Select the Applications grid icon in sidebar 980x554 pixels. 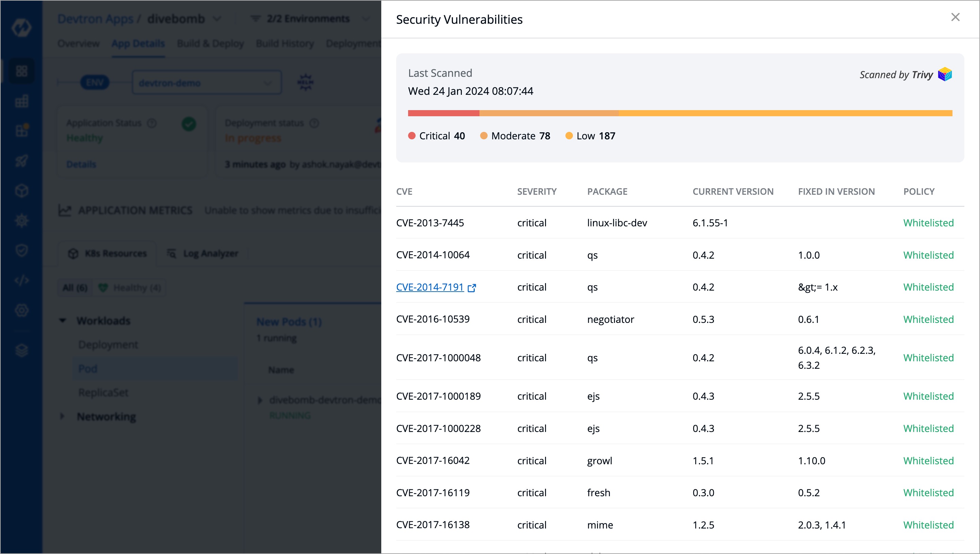click(22, 71)
